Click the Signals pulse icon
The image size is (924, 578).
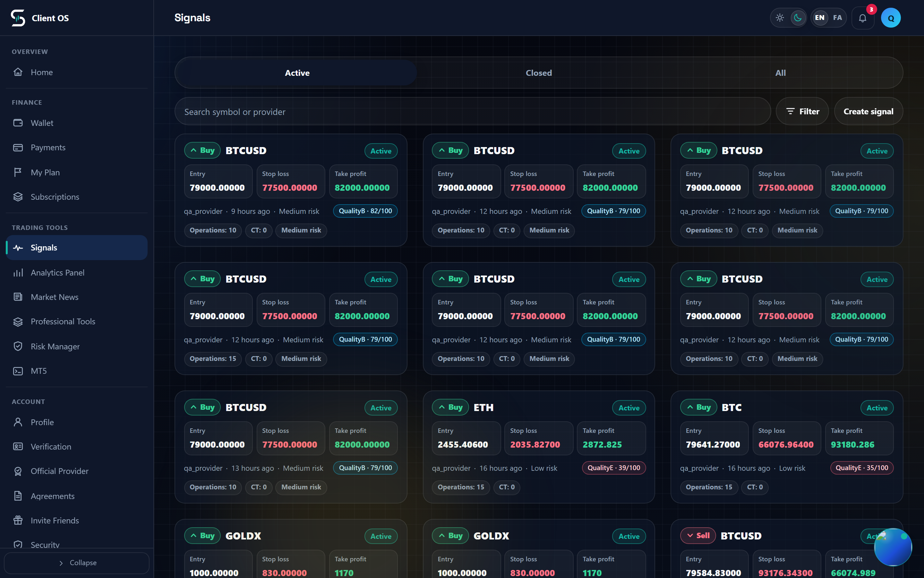(18, 248)
